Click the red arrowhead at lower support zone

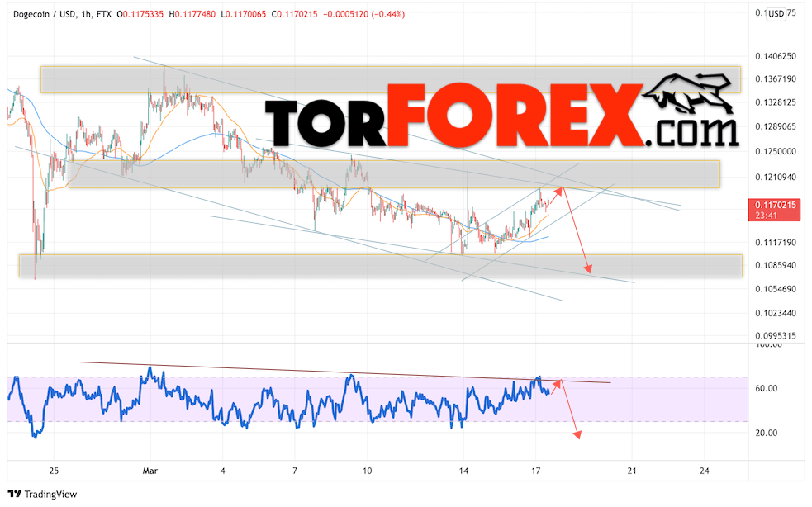click(x=588, y=269)
